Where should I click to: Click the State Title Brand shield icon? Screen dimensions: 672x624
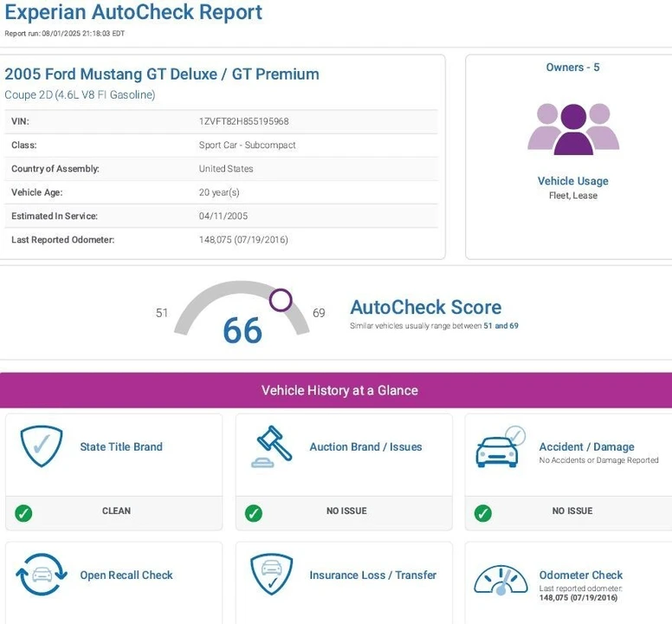42,446
